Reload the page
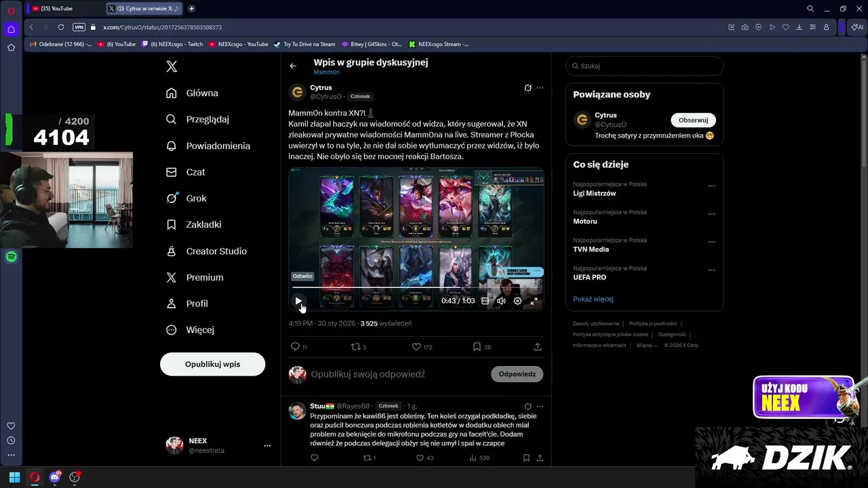This screenshot has width=868, height=488. (x=60, y=27)
